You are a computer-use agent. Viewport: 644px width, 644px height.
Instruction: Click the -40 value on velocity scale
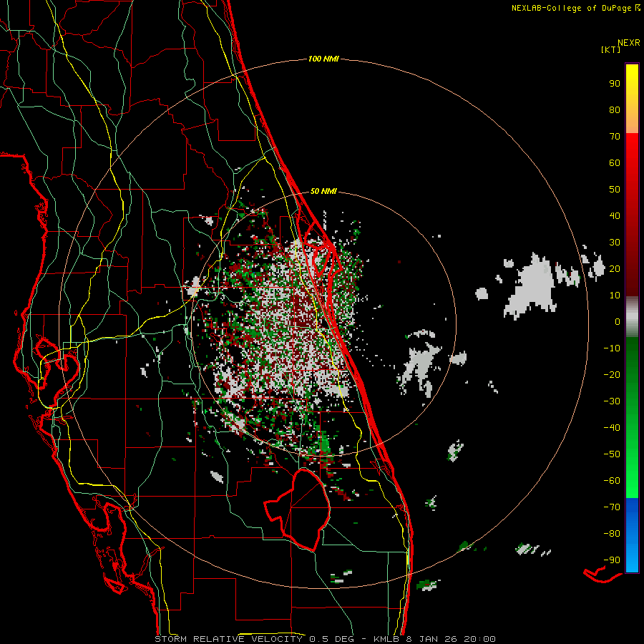(612, 428)
